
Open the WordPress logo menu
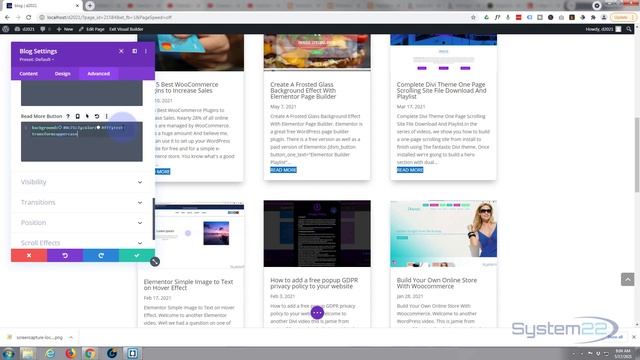(5, 29)
